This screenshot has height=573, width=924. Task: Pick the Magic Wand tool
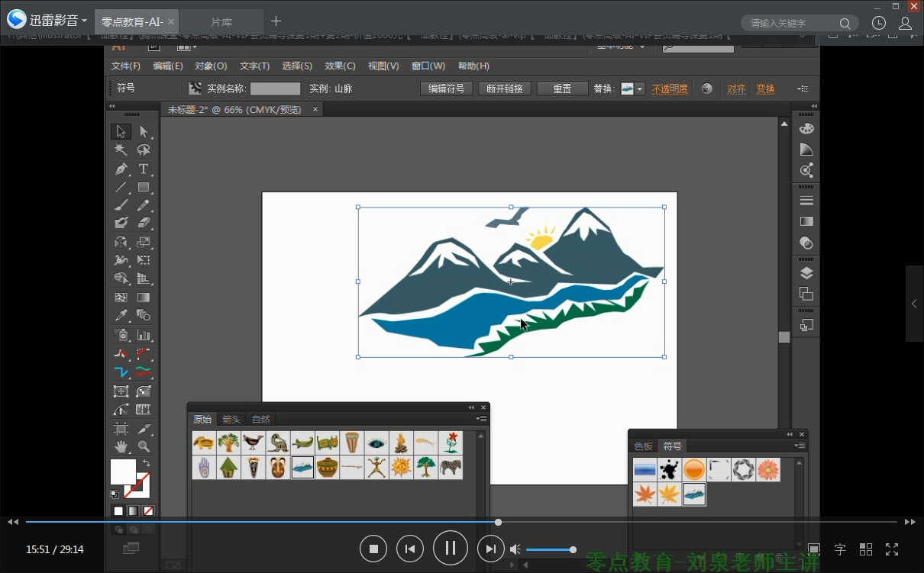click(121, 150)
